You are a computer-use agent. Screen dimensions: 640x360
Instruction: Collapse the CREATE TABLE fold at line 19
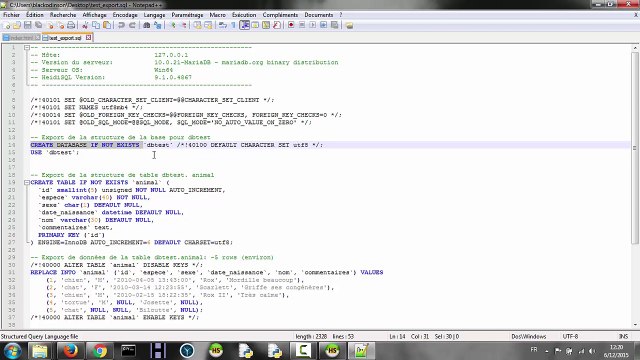pos(27,182)
